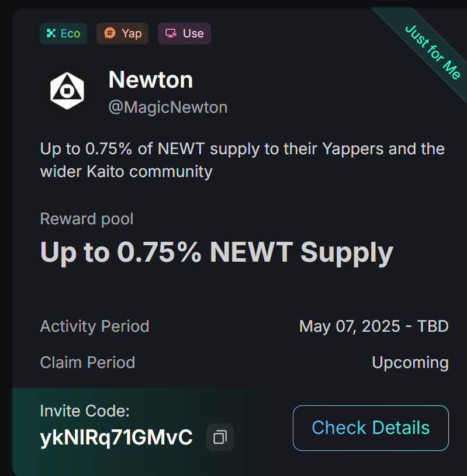
Task: Open the Newton hexagon logo avatar
Action: (x=67, y=91)
